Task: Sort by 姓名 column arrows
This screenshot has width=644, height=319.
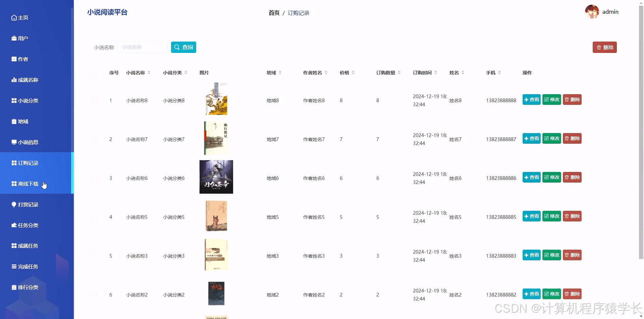Action: [463, 73]
